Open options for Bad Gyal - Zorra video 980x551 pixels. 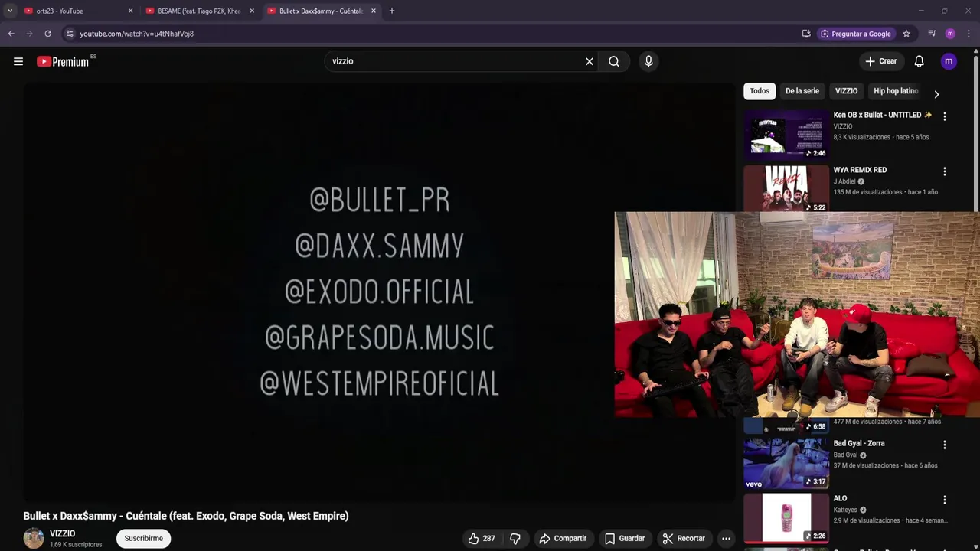click(x=944, y=445)
